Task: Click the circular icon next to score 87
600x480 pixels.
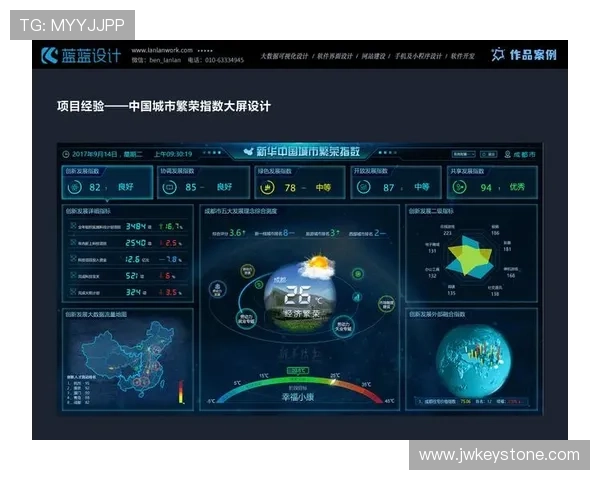Action: [363, 187]
